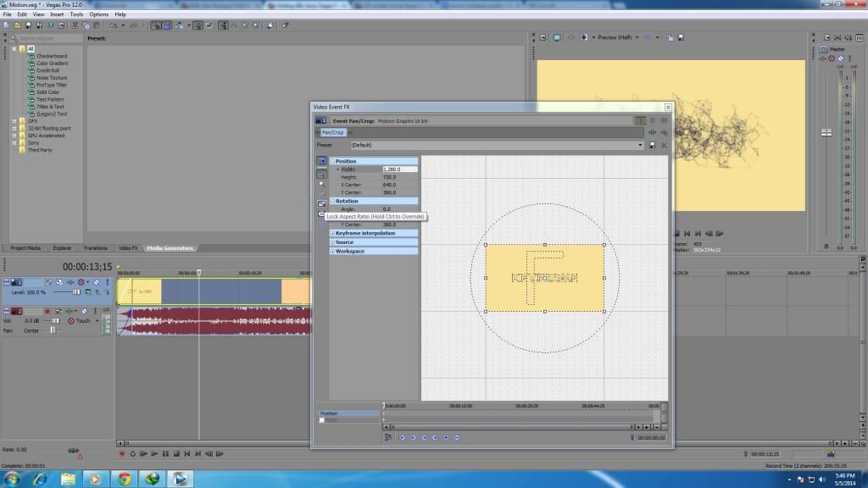Toggle Enable Snapping in main toolbar

(x=156, y=25)
